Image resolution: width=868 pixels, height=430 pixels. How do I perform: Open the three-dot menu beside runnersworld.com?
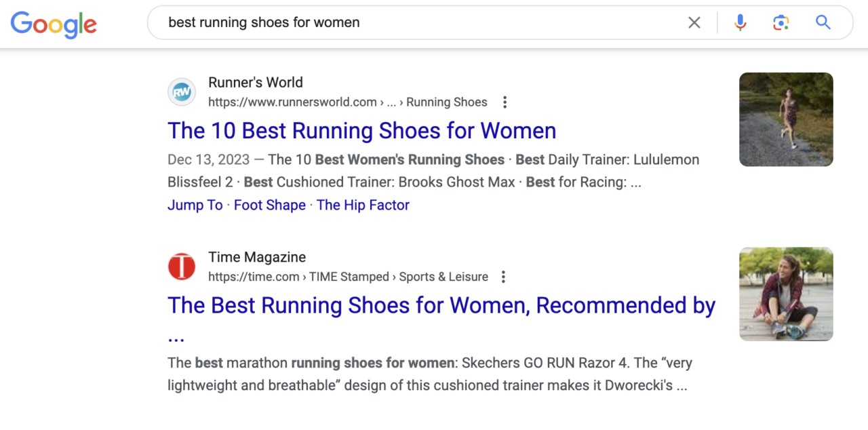click(505, 102)
